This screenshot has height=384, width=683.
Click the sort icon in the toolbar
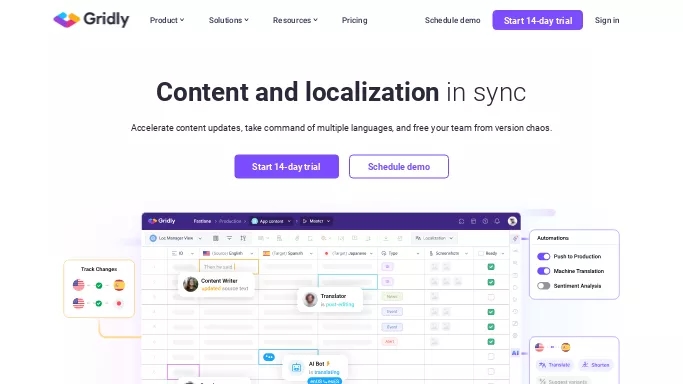click(x=243, y=238)
